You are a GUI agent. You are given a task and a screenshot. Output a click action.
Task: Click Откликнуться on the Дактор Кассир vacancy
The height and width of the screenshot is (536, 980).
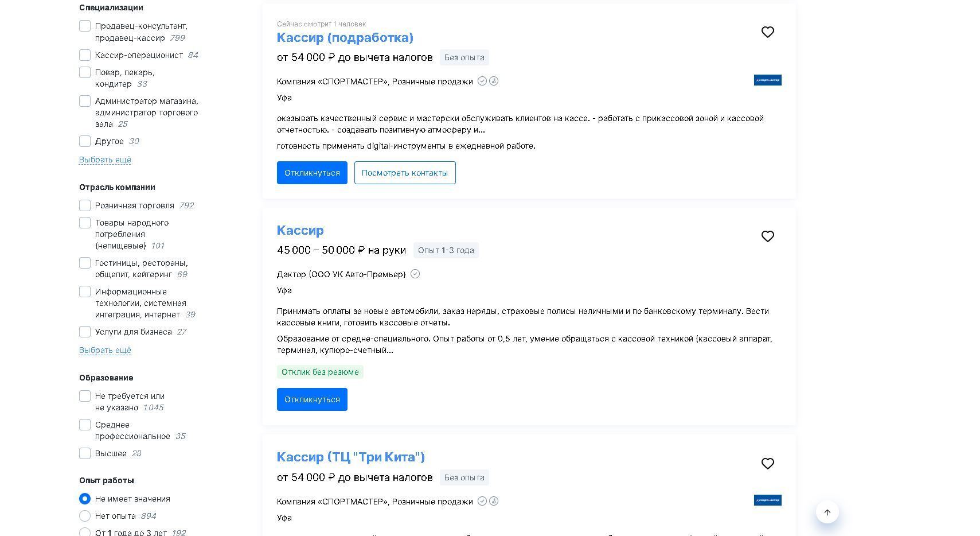[x=312, y=399]
